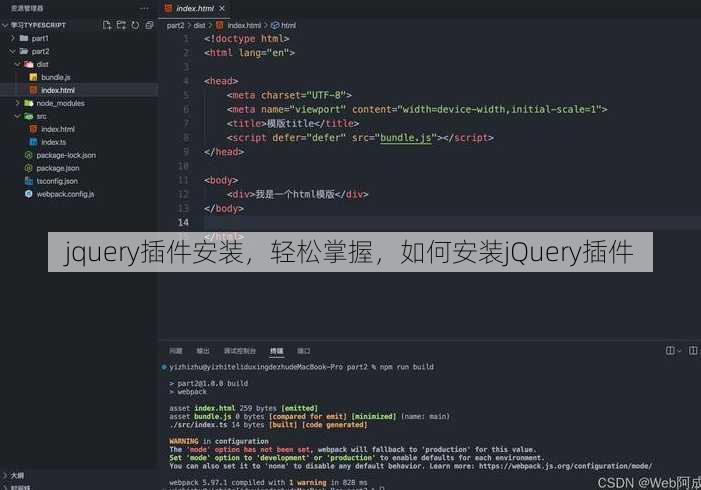Click bundle.js file icon in dist
The width and height of the screenshot is (701, 490).
[33, 77]
